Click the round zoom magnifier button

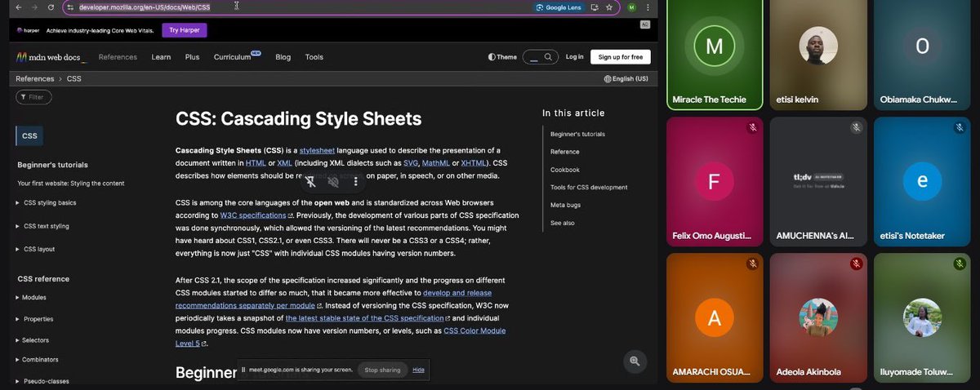635,361
